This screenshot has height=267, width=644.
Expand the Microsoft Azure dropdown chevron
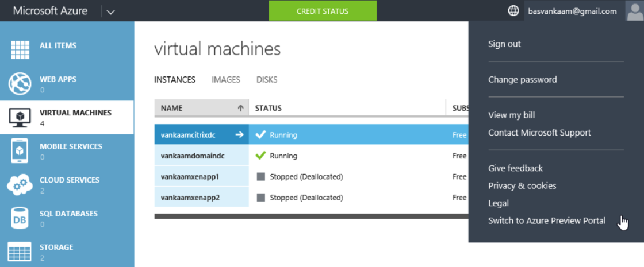(x=110, y=12)
